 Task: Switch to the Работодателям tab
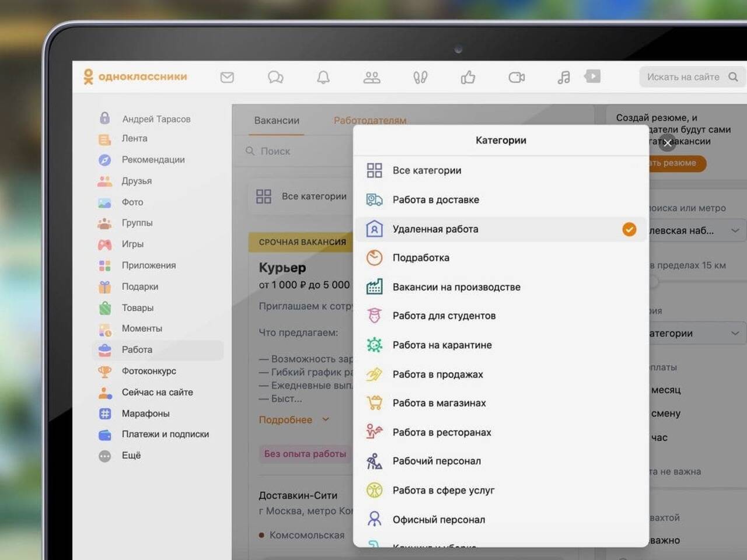(x=370, y=120)
